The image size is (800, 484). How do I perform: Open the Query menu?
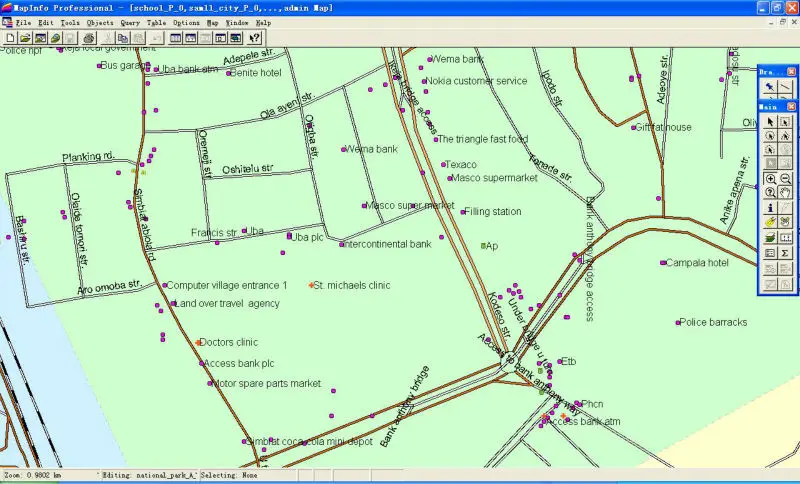click(130, 21)
